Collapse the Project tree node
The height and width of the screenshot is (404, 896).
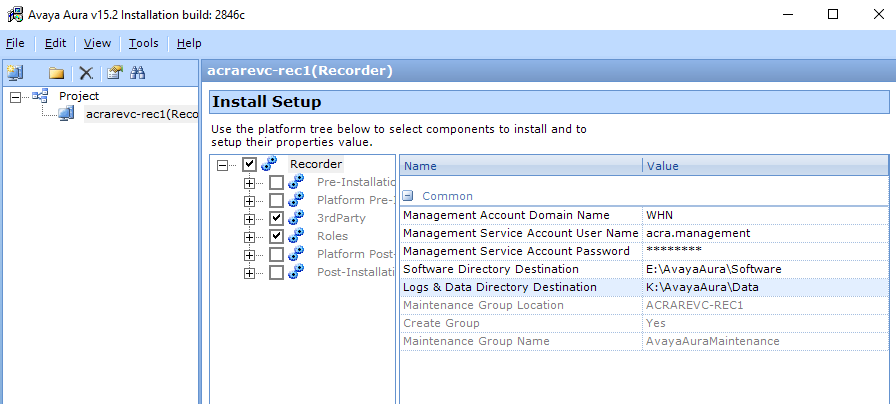click(x=15, y=96)
